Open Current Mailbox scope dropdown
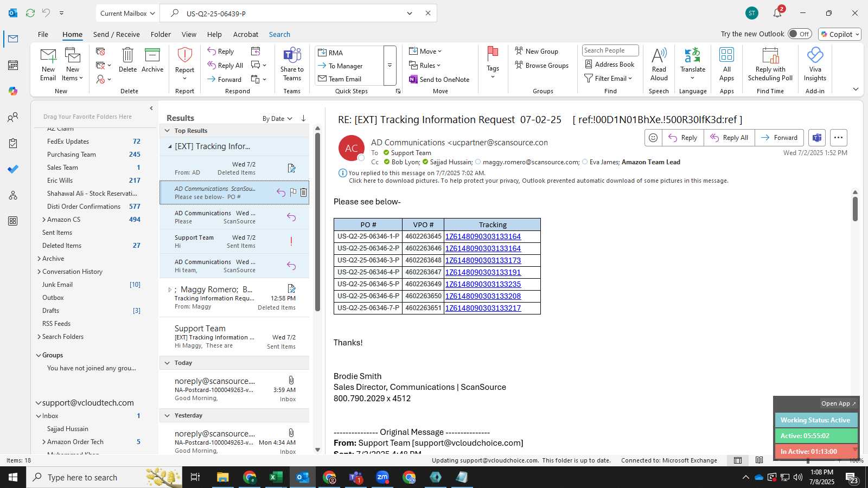This screenshot has height=488, width=868. point(128,14)
